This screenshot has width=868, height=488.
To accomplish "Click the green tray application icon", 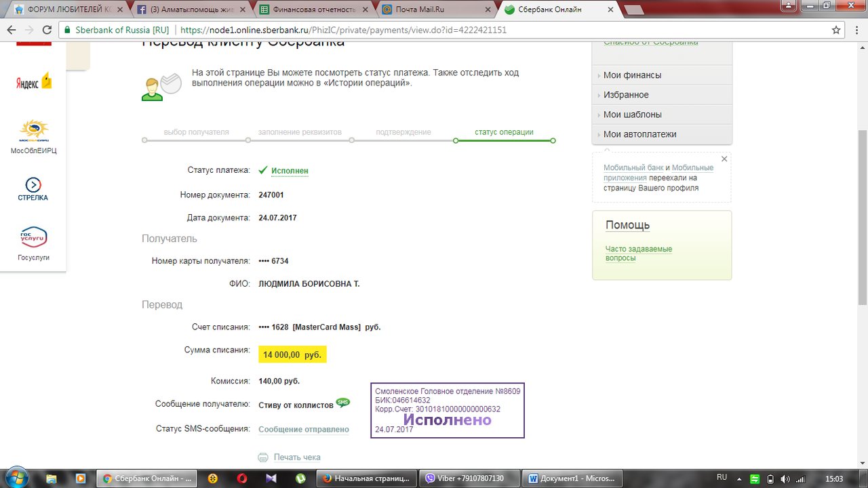I will tap(755, 478).
